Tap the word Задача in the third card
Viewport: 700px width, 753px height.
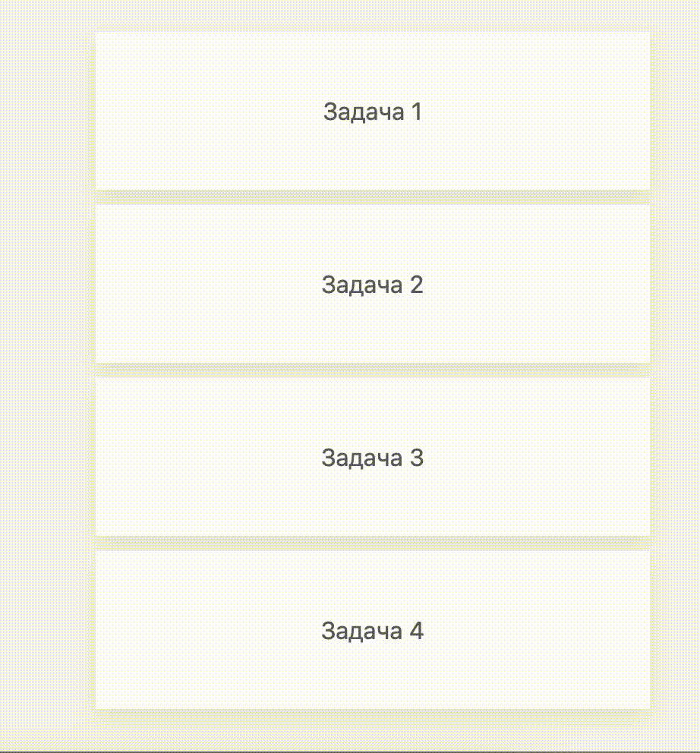[362, 458]
